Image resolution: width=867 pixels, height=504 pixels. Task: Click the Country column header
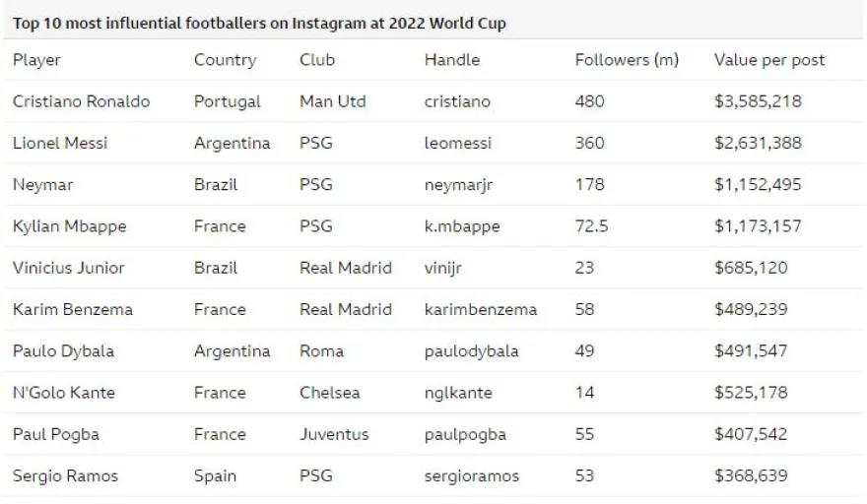coord(225,60)
